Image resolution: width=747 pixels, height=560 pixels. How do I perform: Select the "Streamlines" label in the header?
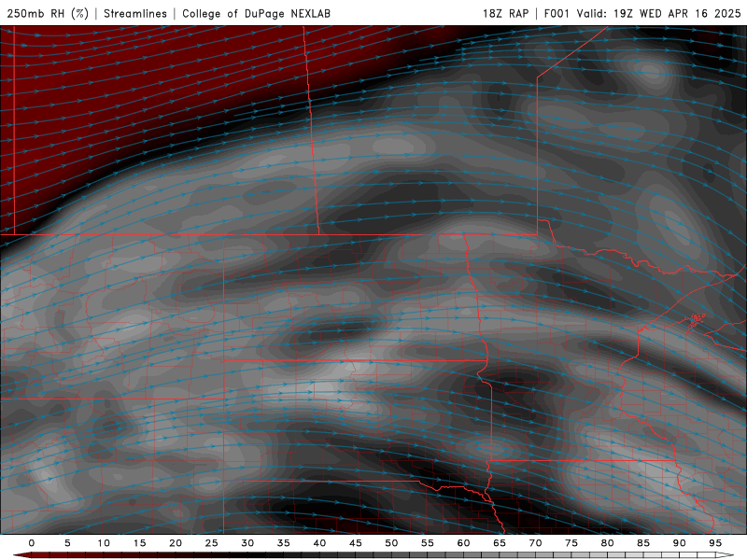(x=135, y=13)
